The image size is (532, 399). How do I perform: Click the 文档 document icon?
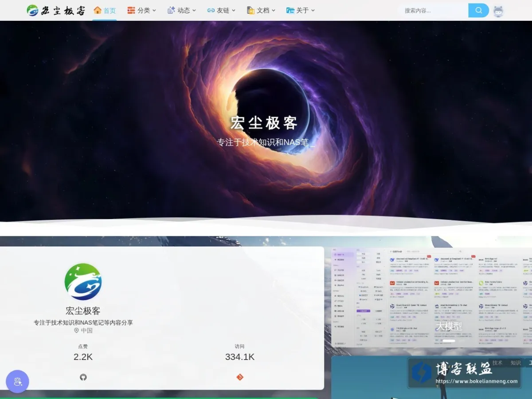tap(250, 10)
